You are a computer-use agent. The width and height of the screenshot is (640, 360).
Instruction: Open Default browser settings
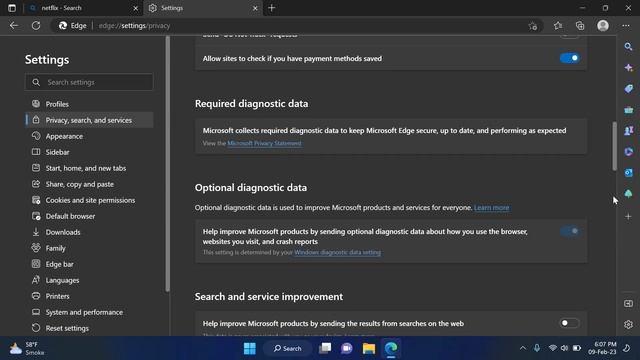(89, 216)
